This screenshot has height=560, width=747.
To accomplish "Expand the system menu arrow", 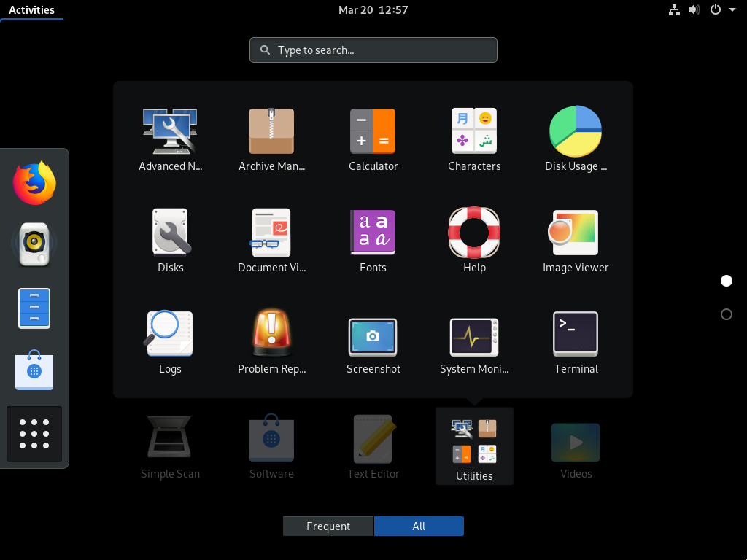I will (732, 9).
